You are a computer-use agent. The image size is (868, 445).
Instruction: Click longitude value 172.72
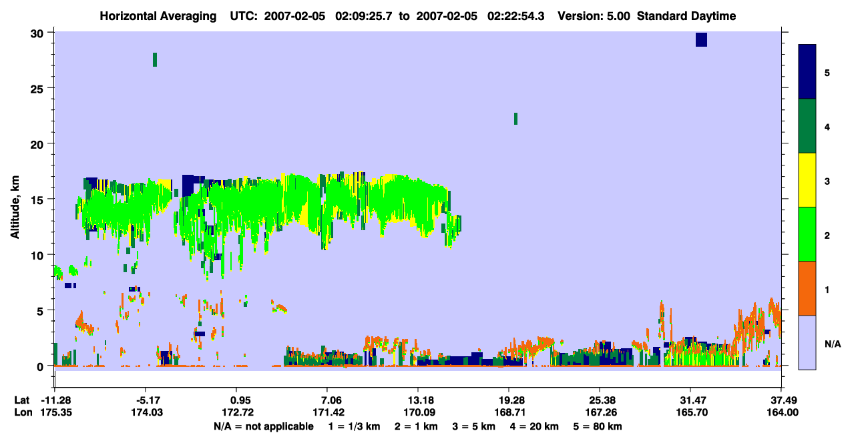click(239, 413)
